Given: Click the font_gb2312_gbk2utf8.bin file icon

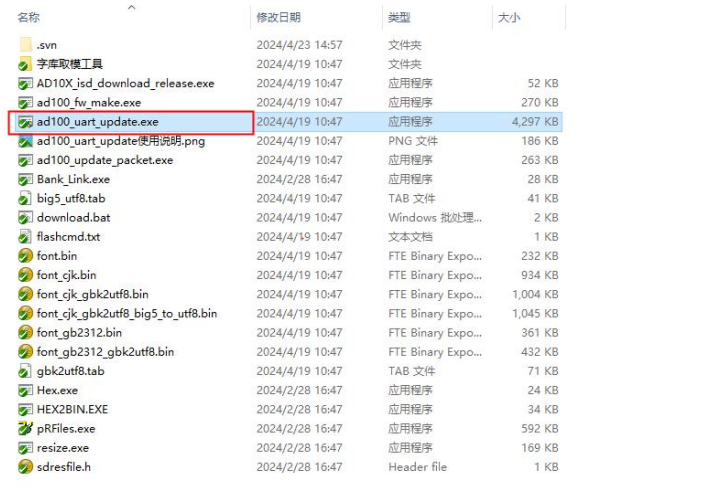Looking at the screenshot, I should [25, 352].
